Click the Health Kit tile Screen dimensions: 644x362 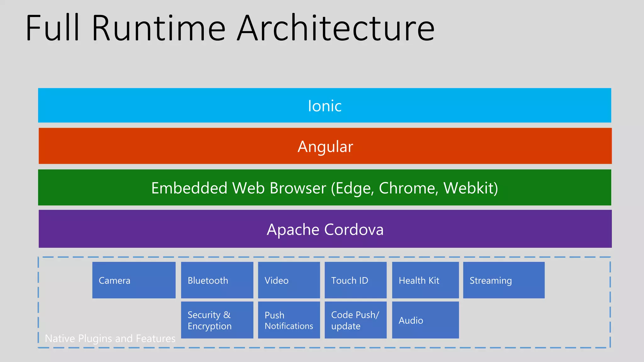[425, 280]
